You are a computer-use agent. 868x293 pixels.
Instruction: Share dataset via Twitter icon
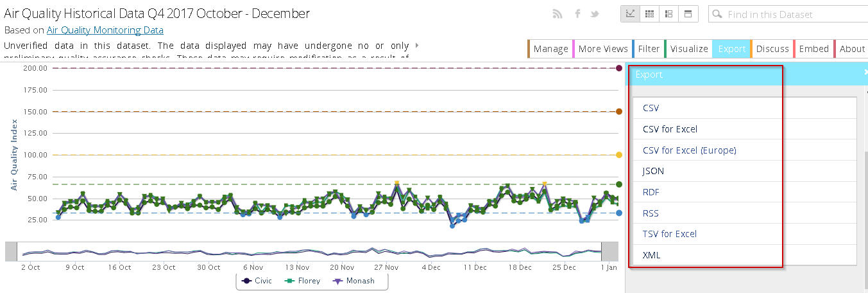pos(595,14)
